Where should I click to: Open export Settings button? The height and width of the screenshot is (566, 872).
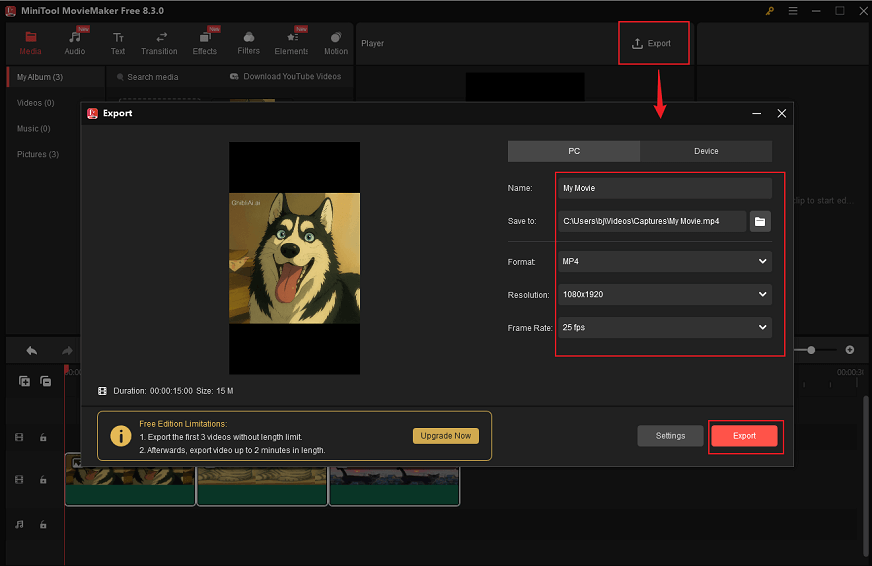tap(670, 436)
